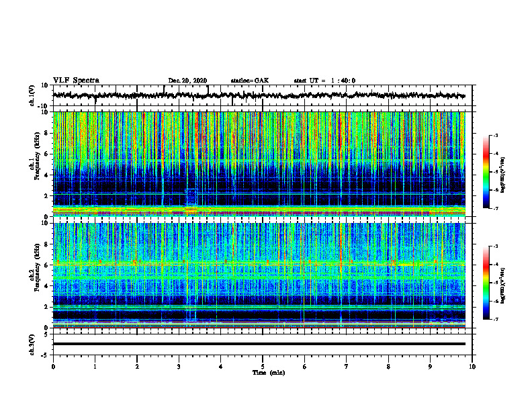Click the "-7" tick on upper color bar

click(x=495, y=208)
